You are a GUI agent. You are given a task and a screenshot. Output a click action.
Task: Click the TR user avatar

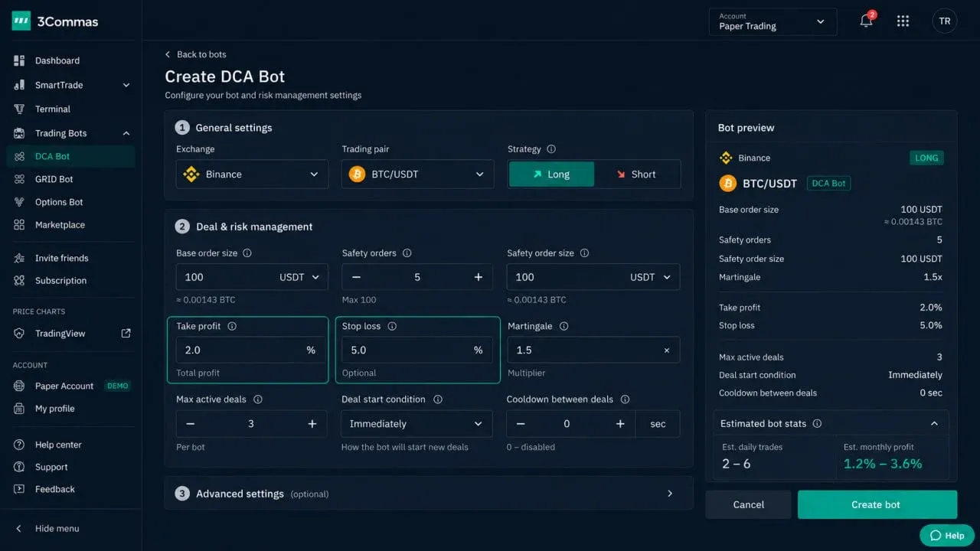(945, 21)
